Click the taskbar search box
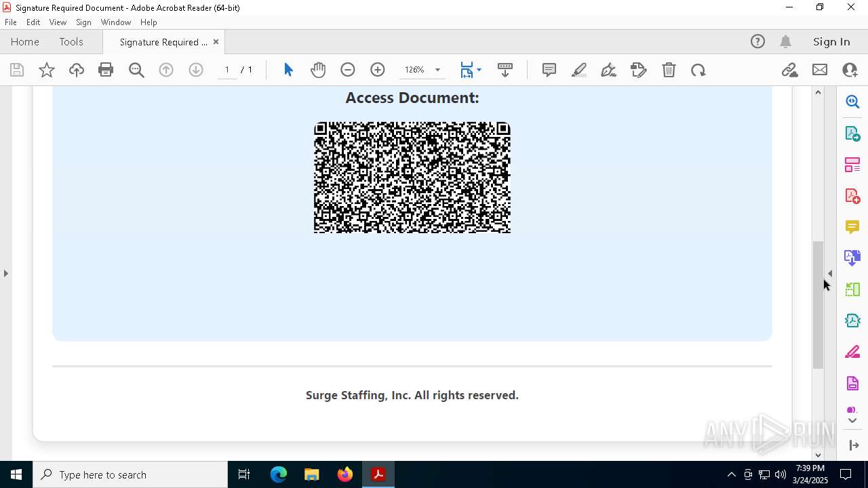The height and width of the screenshot is (488, 868). point(130,474)
